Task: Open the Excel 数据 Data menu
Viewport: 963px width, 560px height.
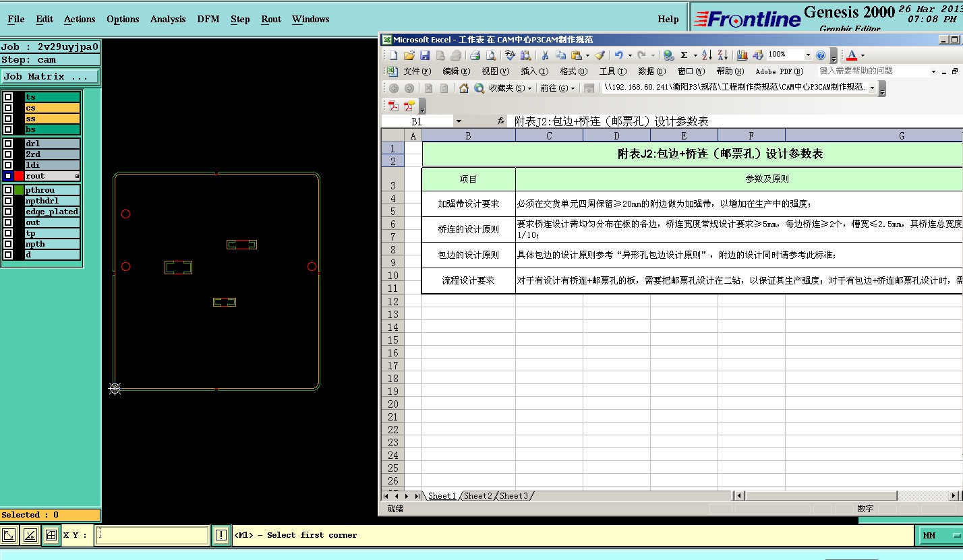Action: (x=651, y=71)
